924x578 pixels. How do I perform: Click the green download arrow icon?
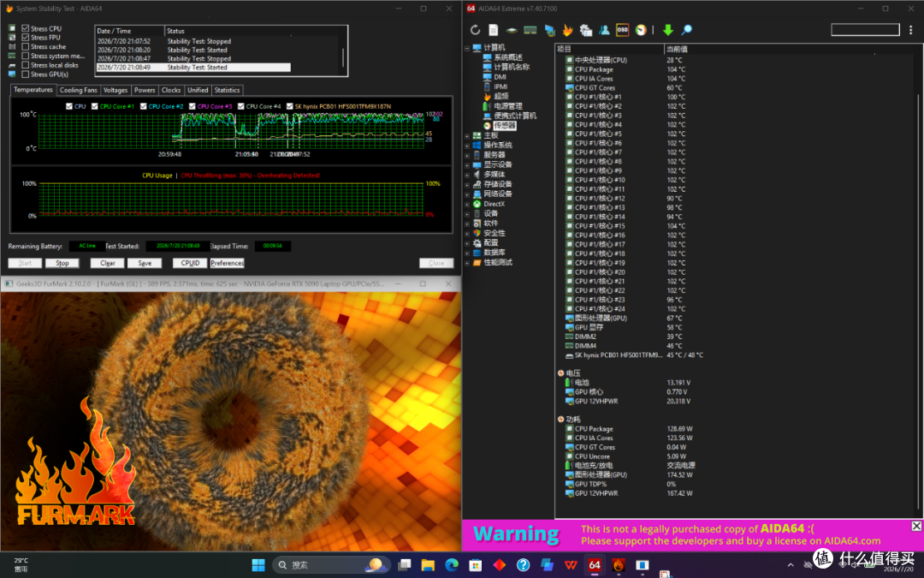(667, 30)
